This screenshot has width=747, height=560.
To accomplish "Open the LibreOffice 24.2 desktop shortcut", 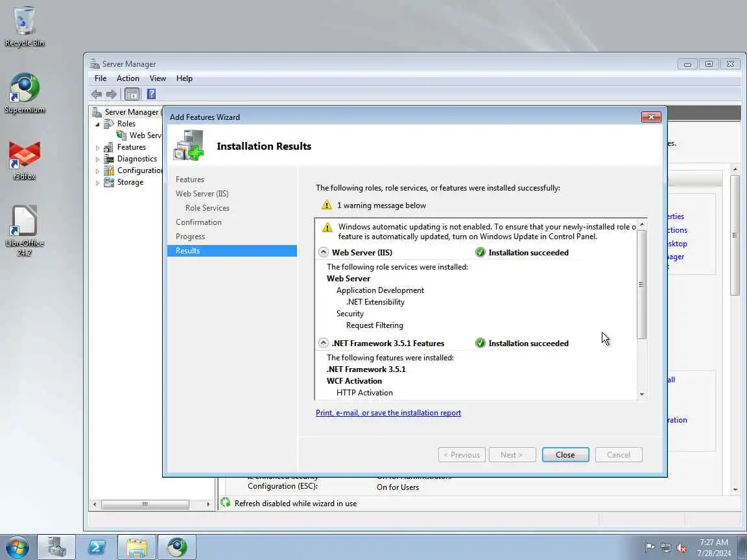I will tap(24, 231).
